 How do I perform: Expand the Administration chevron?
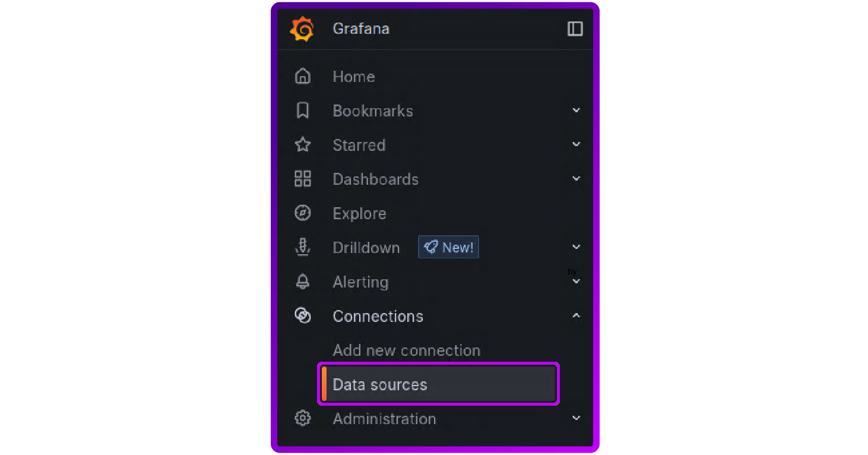coord(576,418)
